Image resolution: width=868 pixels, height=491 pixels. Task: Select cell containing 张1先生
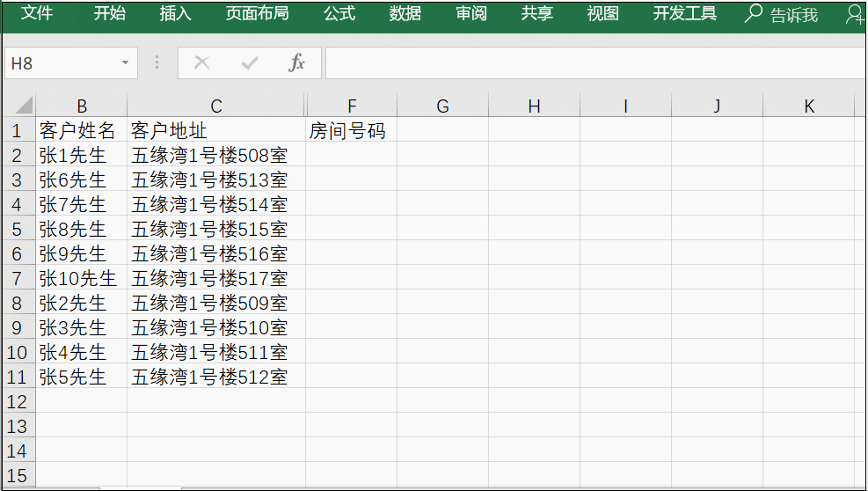coord(82,155)
